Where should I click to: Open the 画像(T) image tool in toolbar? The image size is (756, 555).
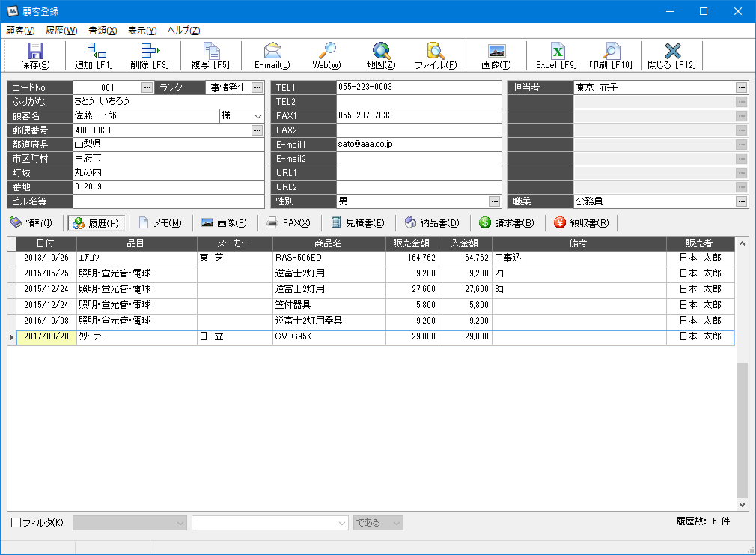pos(496,56)
